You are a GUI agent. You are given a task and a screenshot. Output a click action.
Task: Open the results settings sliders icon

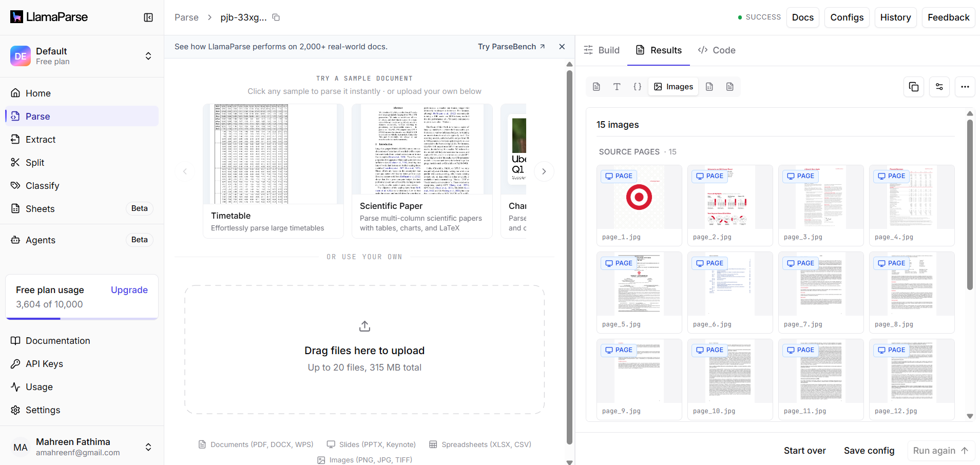[939, 87]
